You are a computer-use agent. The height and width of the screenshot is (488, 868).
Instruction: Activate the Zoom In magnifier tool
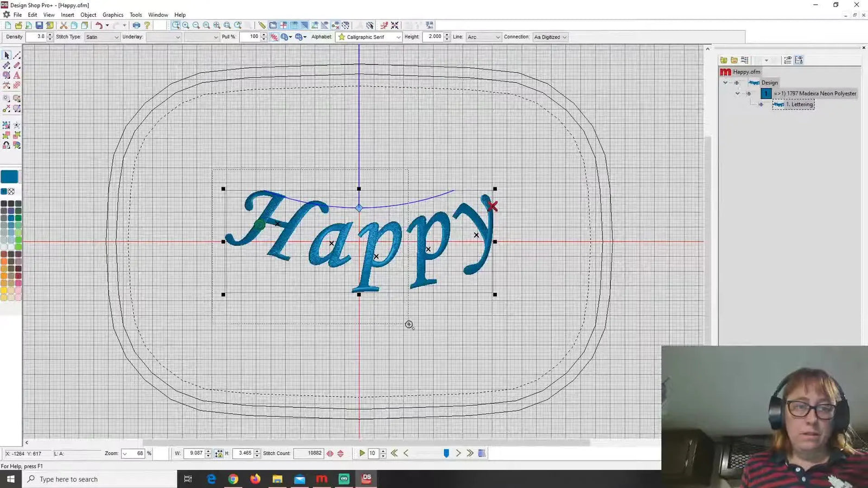coord(186,25)
